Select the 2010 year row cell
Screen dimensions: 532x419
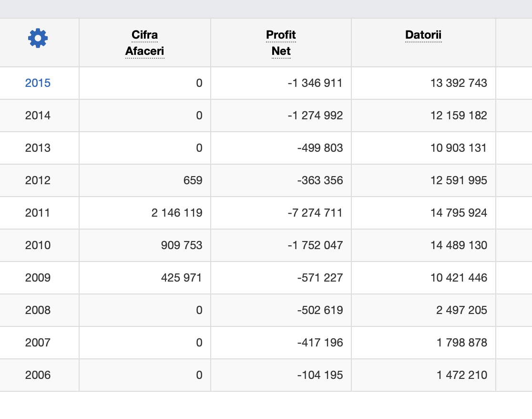(x=38, y=245)
